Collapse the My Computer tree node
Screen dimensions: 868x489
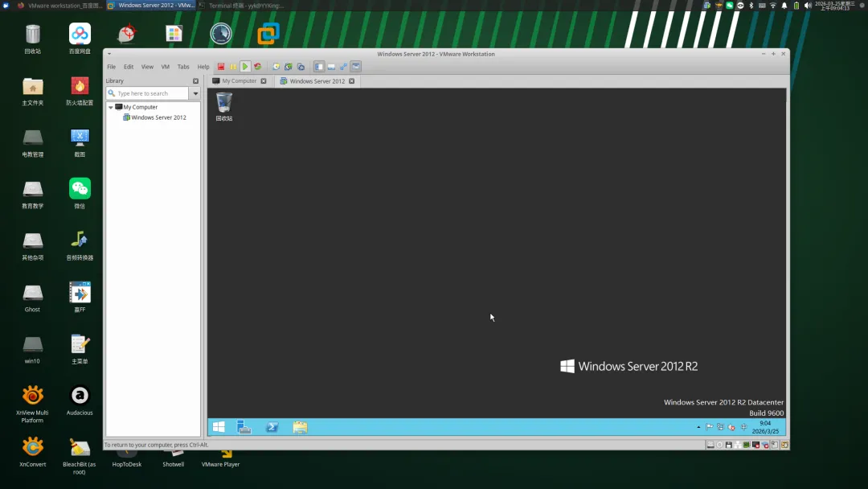pyautogui.click(x=111, y=107)
